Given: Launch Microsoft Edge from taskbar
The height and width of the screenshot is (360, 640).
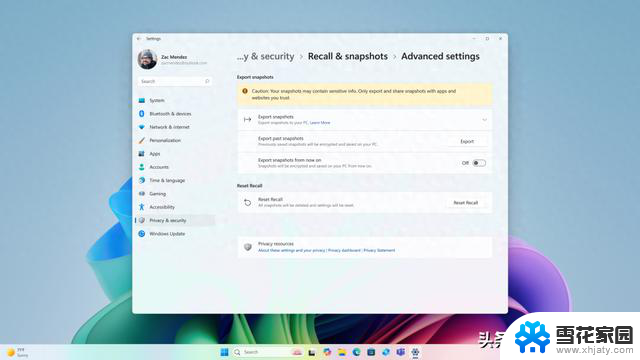Looking at the screenshot, I should (356, 352).
